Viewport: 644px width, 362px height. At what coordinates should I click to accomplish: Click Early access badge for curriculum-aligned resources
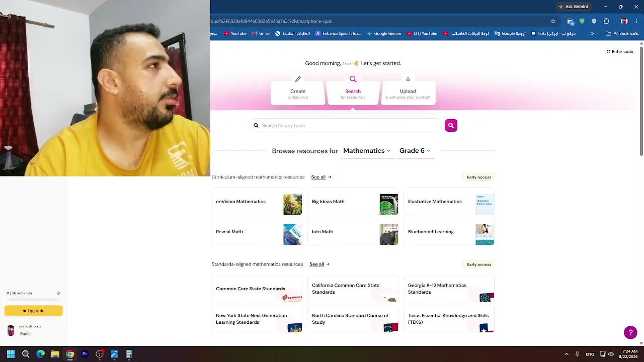click(479, 177)
